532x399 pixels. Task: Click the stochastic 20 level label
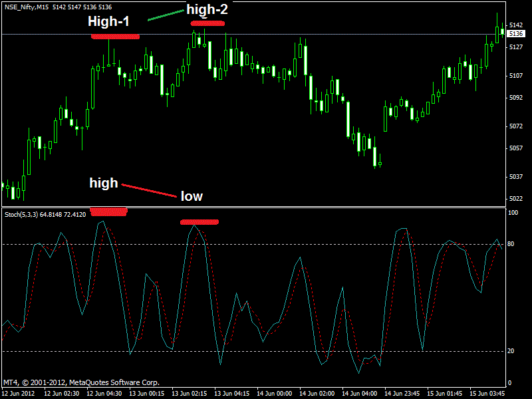[x=511, y=351]
